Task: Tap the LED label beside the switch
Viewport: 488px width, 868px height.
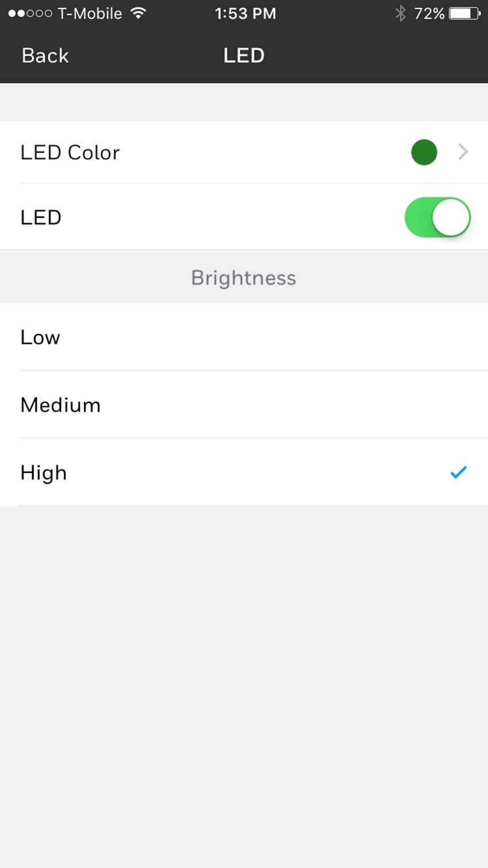Action: click(x=41, y=217)
